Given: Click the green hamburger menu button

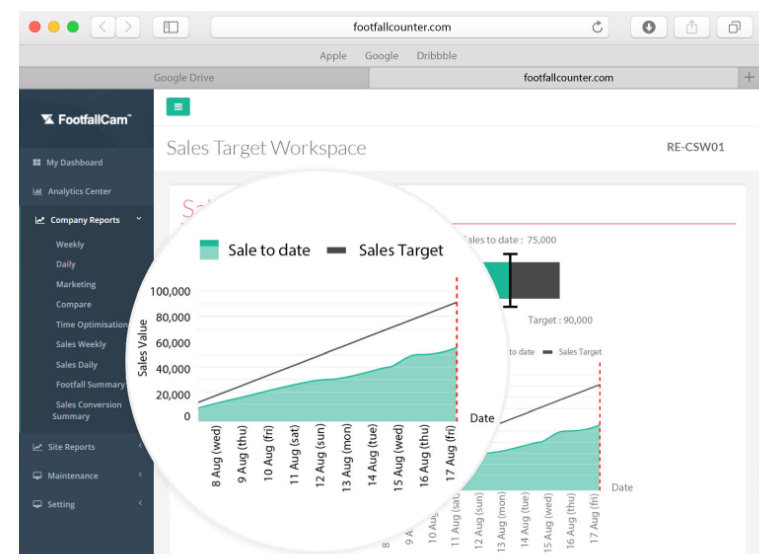Looking at the screenshot, I should pyautogui.click(x=177, y=107).
